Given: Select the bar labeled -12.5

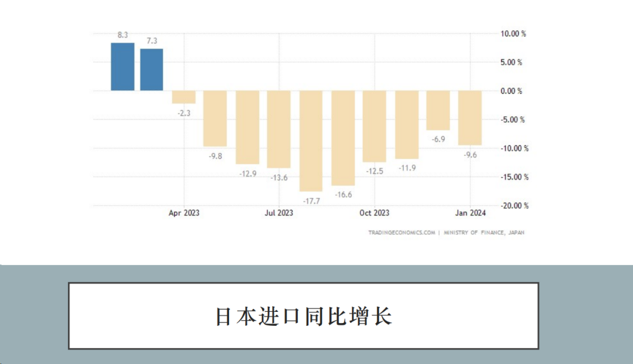Looking at the screenshot, I should 374,126.
